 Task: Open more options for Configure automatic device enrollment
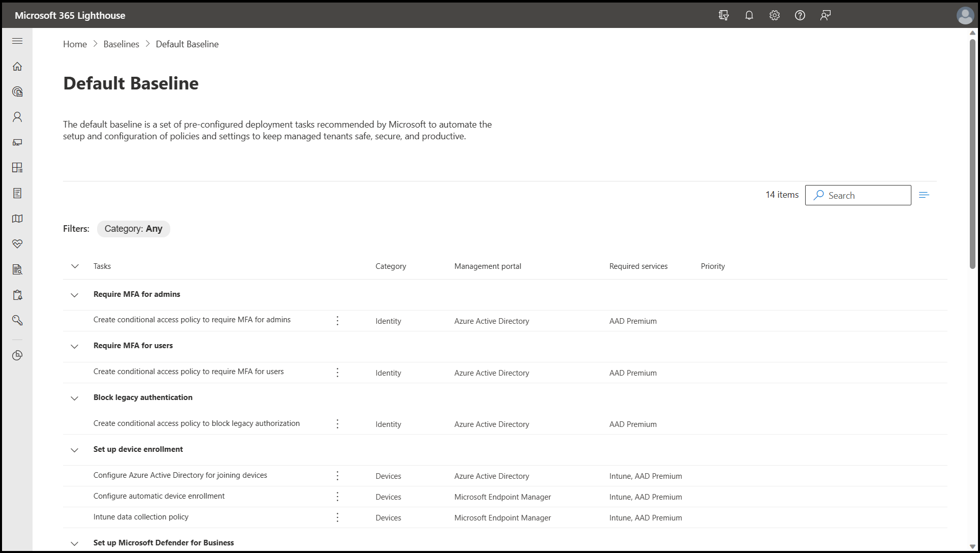338,497
